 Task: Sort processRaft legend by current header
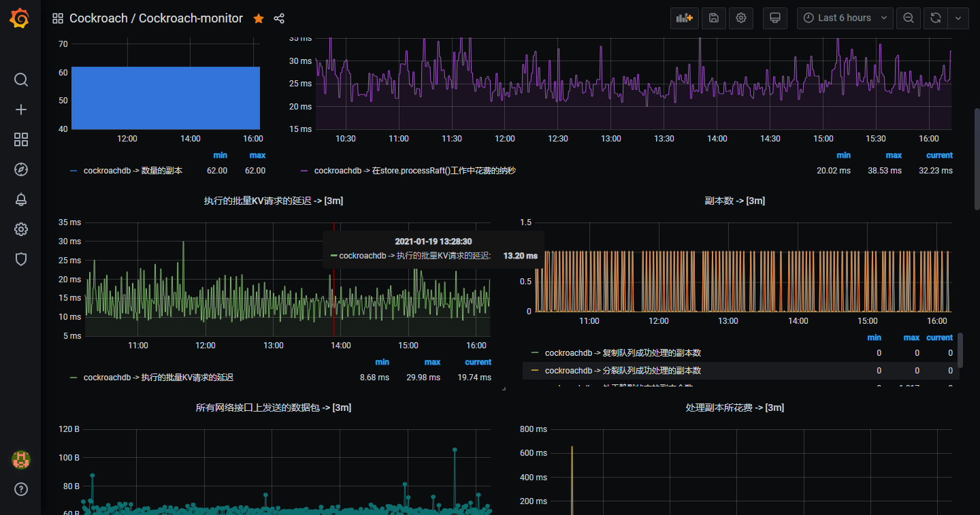click(x=940, y=155)
